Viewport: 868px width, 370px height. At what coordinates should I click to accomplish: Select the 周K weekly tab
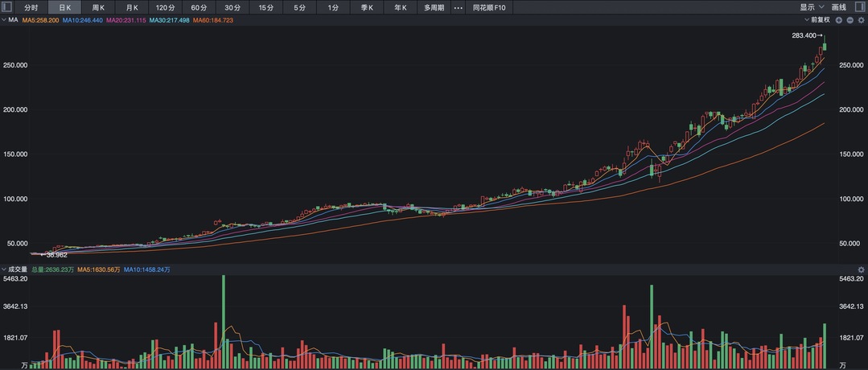[98, 8]
